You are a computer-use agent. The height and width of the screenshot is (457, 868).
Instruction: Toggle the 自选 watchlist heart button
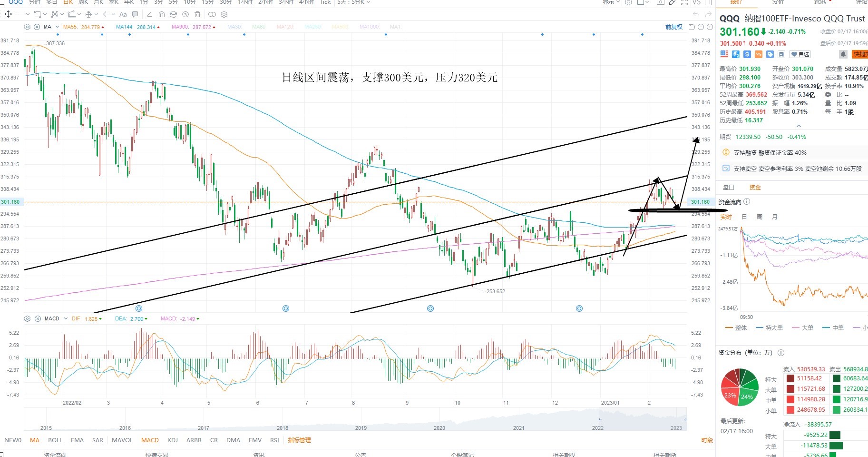point(800,54)
